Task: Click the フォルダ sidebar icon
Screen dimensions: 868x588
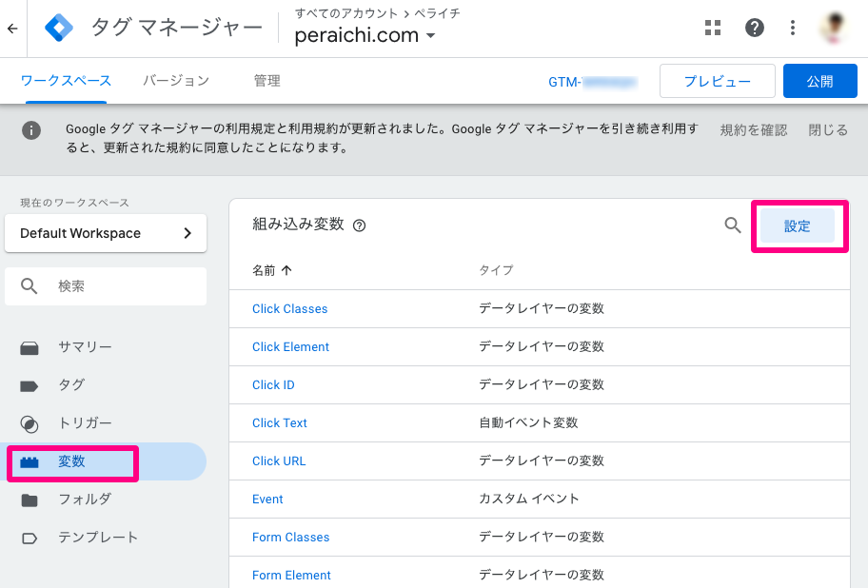Action: click(x=30, y=500)
